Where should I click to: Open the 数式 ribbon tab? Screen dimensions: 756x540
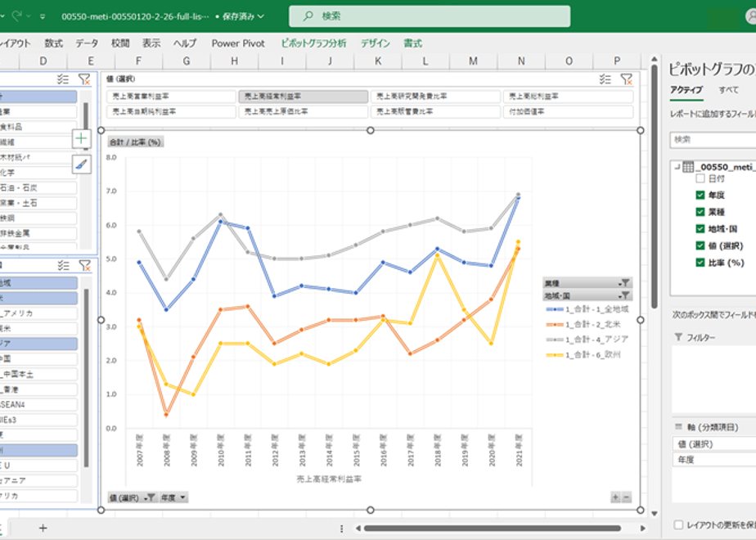tap(53, 43)
